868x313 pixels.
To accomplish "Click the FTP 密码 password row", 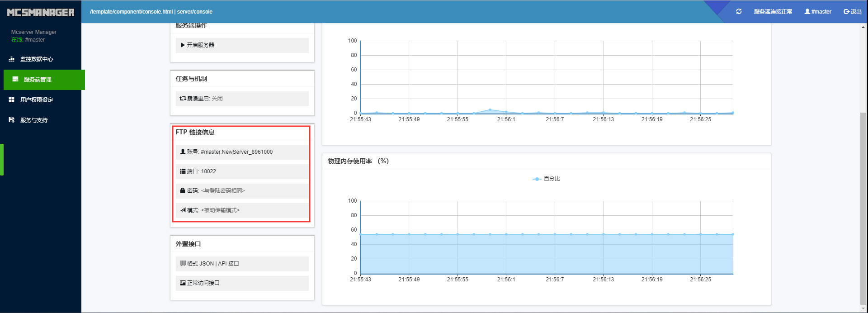I will pyautogui.click(x=242, y=191).
